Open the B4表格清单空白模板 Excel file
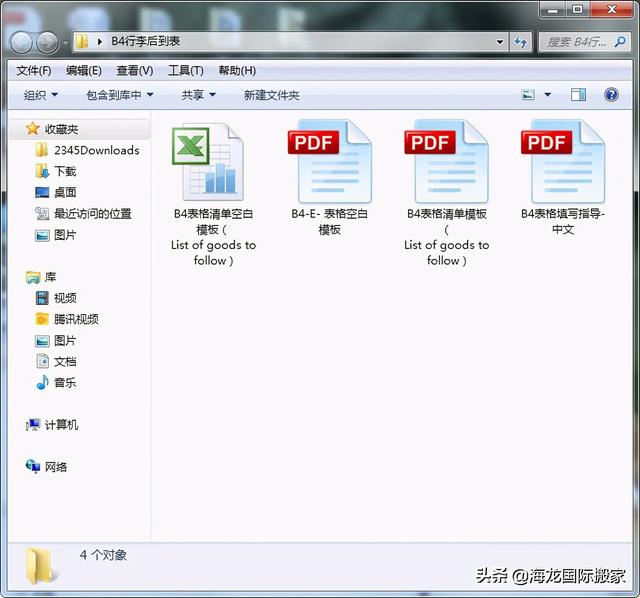The image size is (640, 598). click(x=212, y=165)
